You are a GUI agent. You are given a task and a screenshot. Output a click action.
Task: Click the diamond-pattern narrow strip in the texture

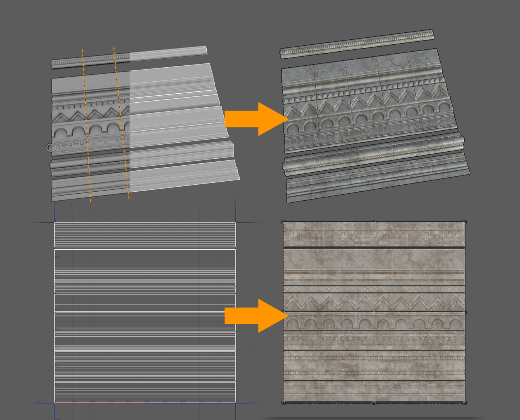coord(374,290)
